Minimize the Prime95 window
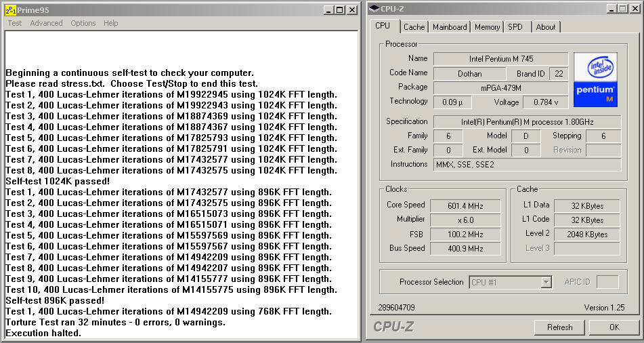Viewport: 644px width, 343px height. [x=328, y=10]
